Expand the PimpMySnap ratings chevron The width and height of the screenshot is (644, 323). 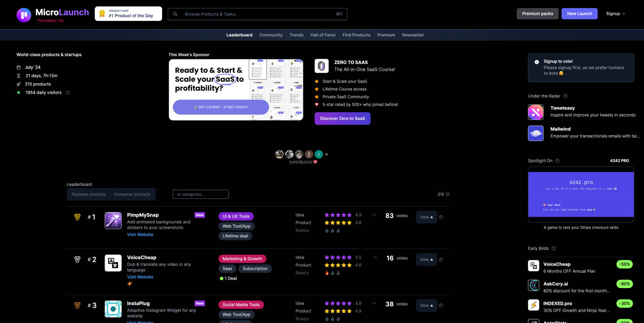[x=374, y=215]
